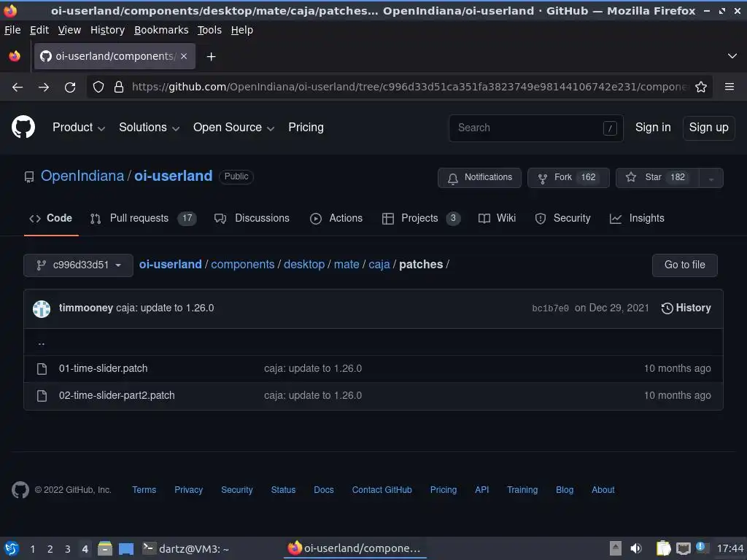Screen dimensions: 747x560
Task: Open the Wiki tab
Action: click(x=497, y=219)
